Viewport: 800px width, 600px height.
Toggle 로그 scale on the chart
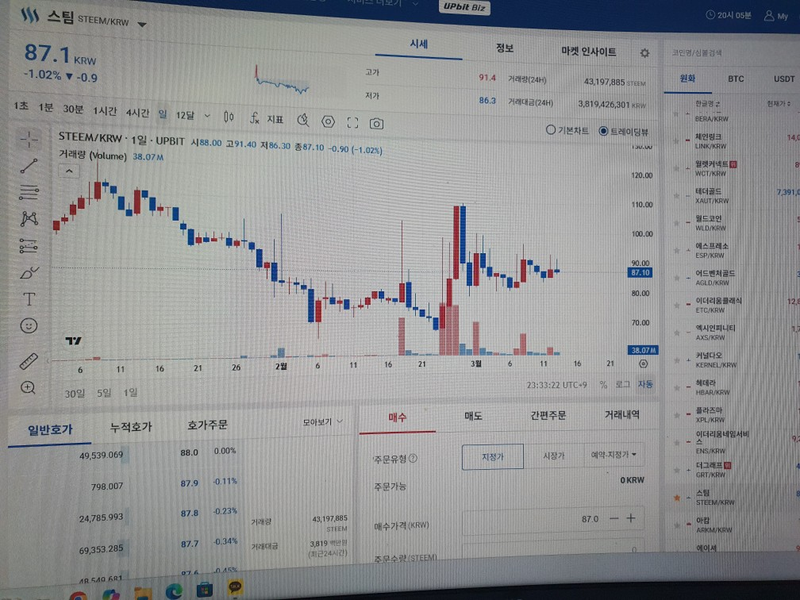coord(622,384)
